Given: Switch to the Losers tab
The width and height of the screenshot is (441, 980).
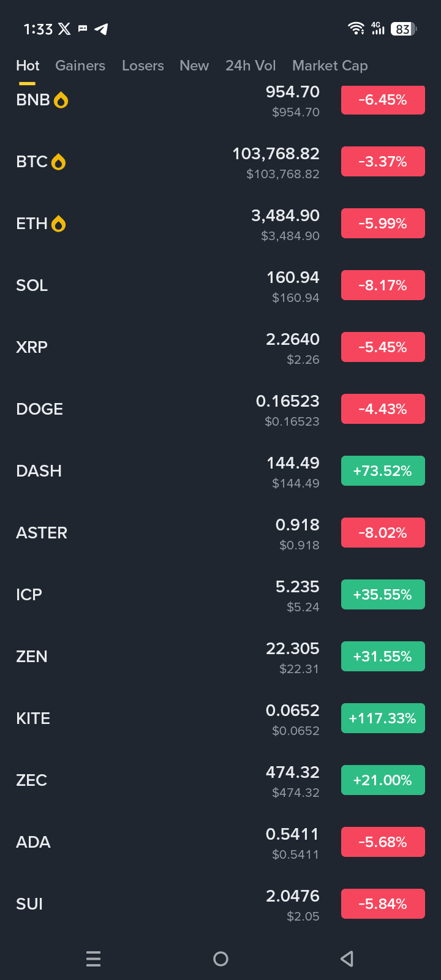Looking at the screenshot, I should coord(143,66).
